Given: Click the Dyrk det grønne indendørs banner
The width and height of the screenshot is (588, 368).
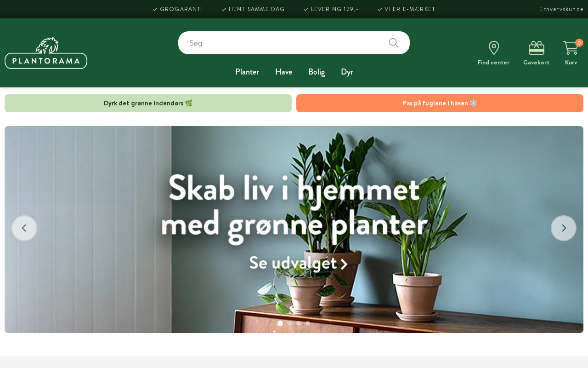Looking at the screenshot, I should (x=148, y=103).
